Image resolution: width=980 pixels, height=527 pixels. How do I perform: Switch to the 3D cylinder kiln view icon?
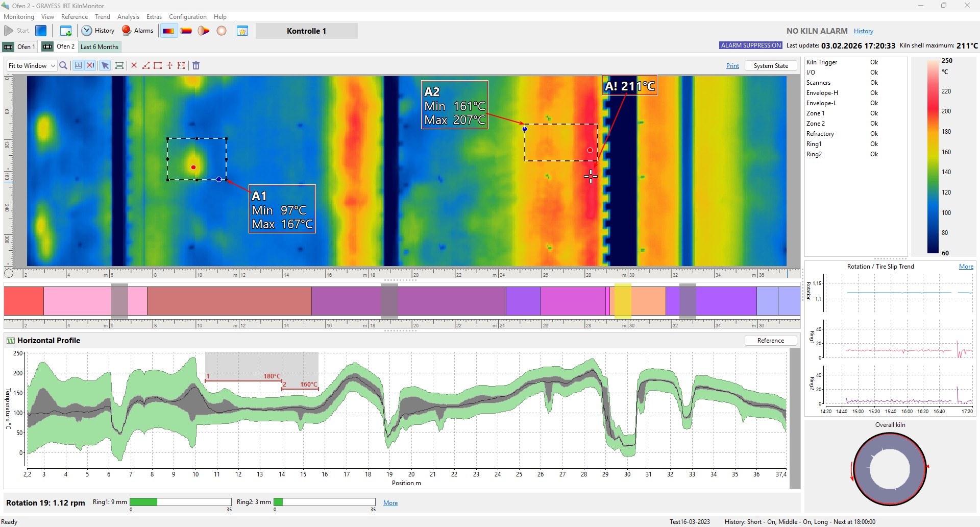186,31
